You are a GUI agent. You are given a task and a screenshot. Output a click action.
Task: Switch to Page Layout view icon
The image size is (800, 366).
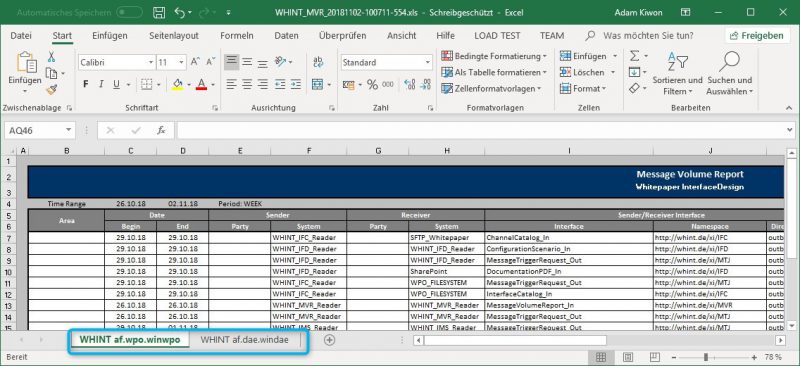coord(628,357)
